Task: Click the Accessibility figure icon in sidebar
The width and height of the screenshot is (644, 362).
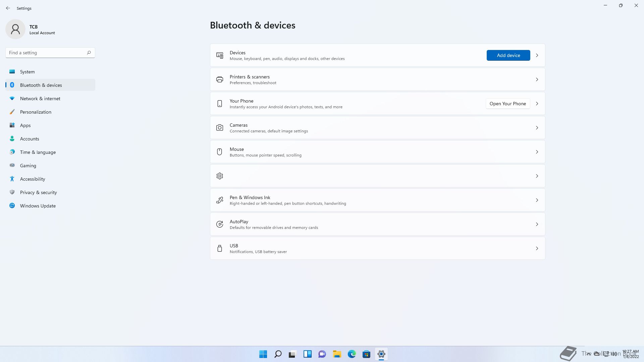Action: pos(12,179)
